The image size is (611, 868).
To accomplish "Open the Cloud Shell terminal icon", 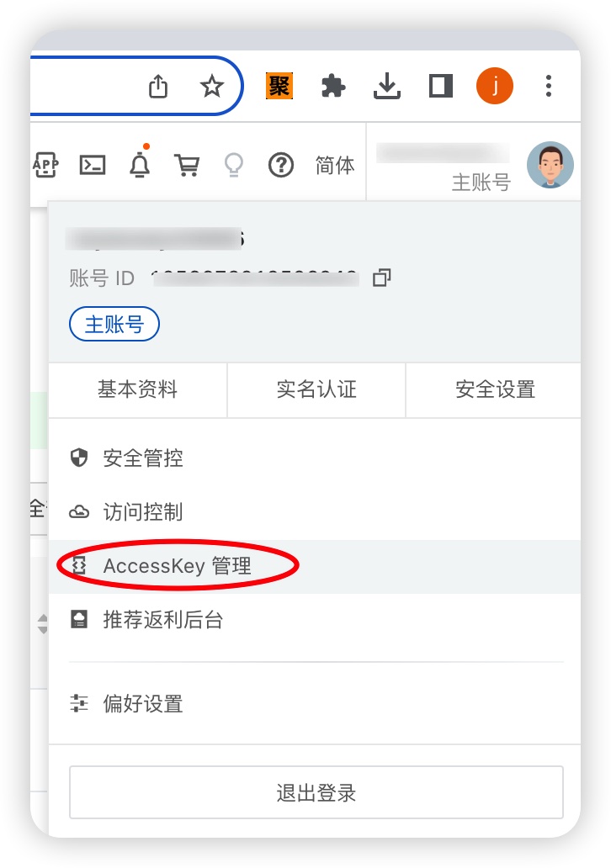I will [93, 165].
